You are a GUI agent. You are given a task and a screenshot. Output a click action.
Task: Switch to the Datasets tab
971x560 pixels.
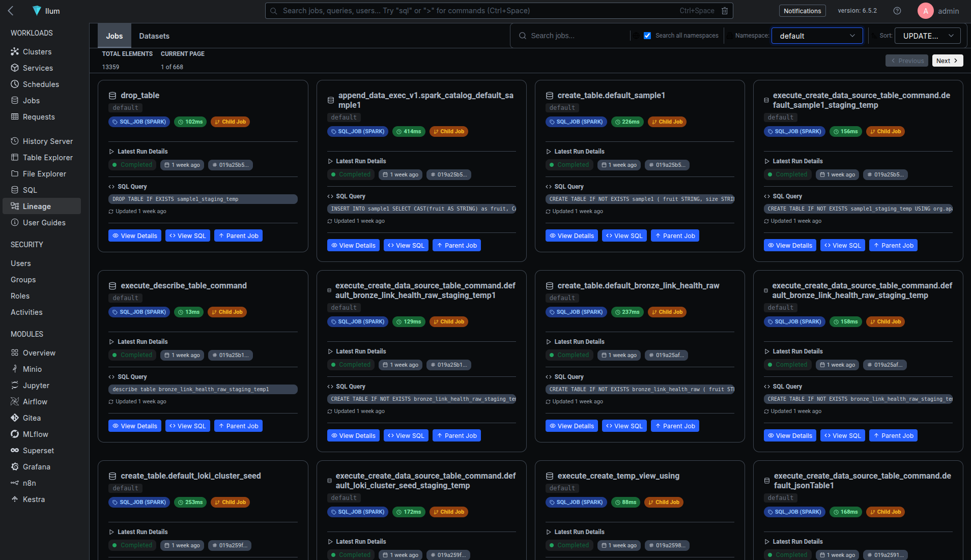point(154,36)
